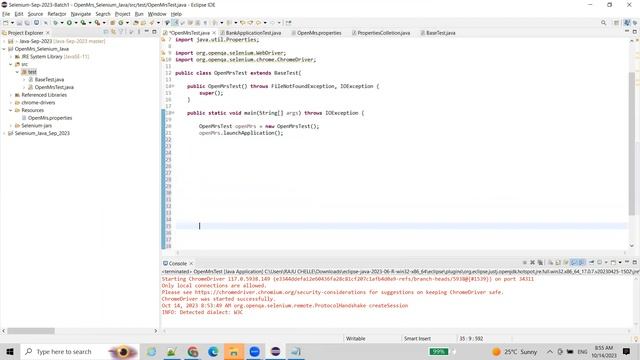The width and height of the screenshot is (640, 360).
Task: Open Eclipse icon in taskbar
Action: pyautogui.click(x=276, y=351)
